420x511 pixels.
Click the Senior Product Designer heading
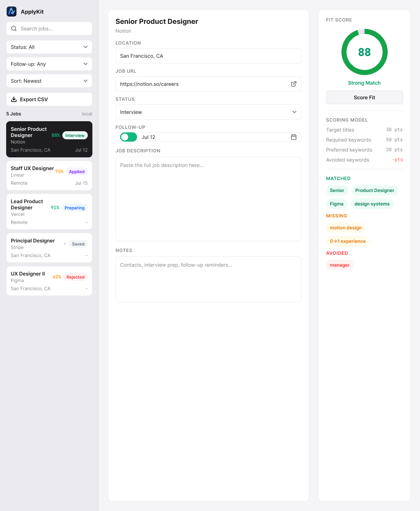coord(157,22)
